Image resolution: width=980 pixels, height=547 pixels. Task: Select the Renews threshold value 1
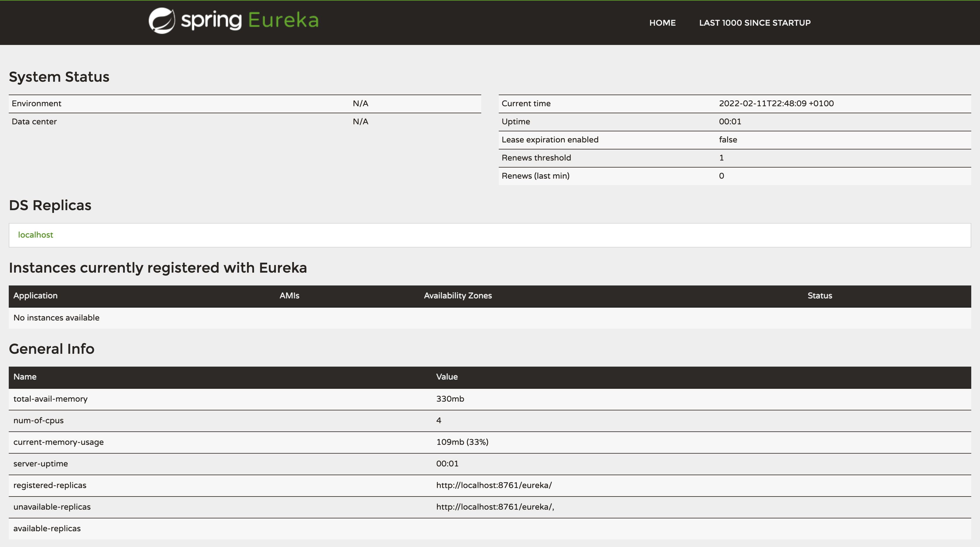[x=721, y=158]
